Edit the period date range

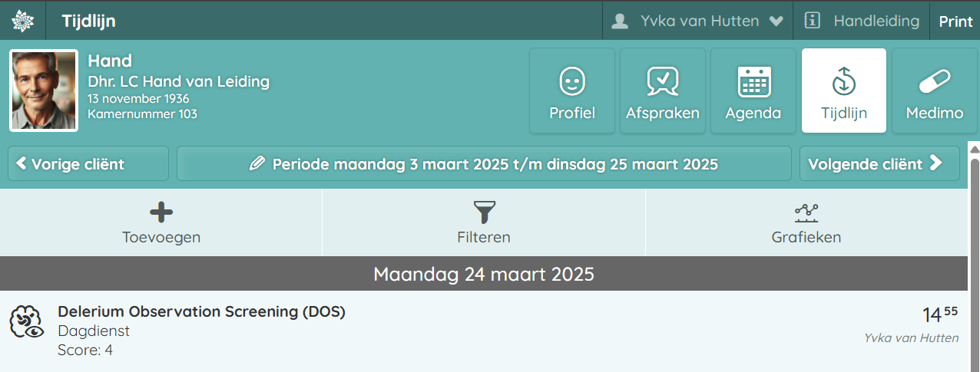[x=484, y=163]
